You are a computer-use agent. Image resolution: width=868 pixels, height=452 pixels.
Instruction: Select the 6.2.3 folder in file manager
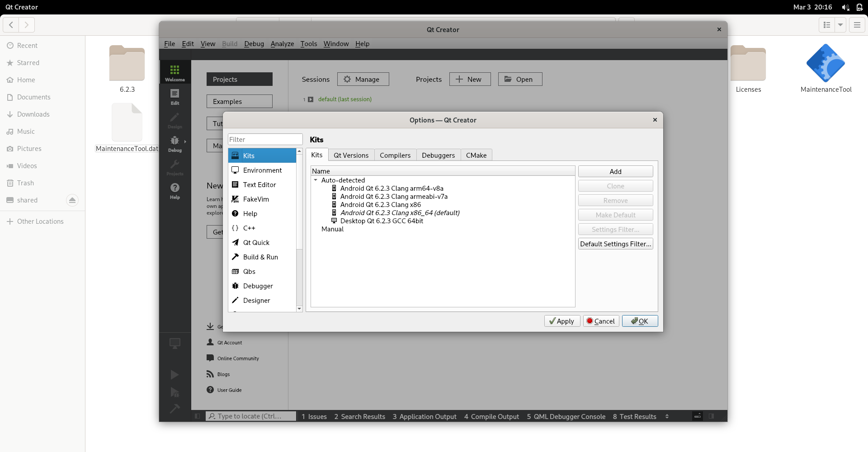pyautogui.click(x=127, y=63)
